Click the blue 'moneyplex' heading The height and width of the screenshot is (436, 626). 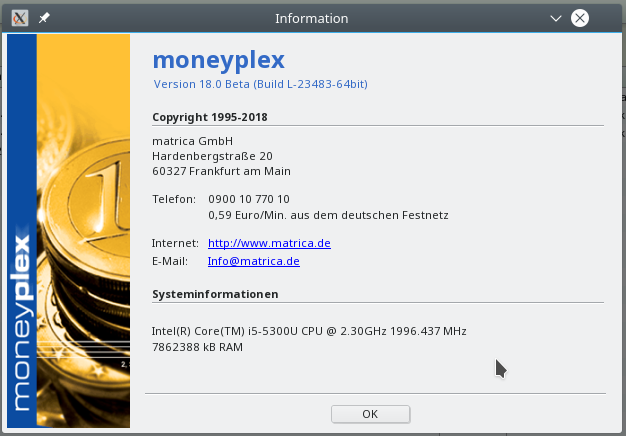(x=218, y=60)
